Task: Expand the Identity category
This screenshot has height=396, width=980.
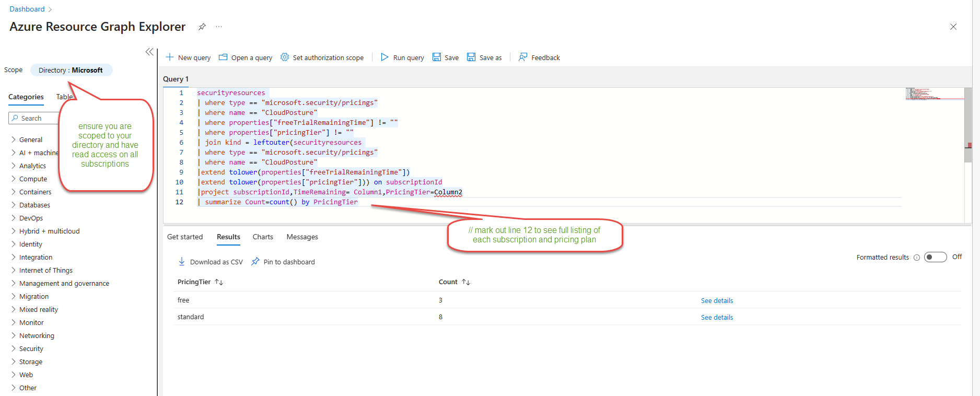Action: click(14, 244)
